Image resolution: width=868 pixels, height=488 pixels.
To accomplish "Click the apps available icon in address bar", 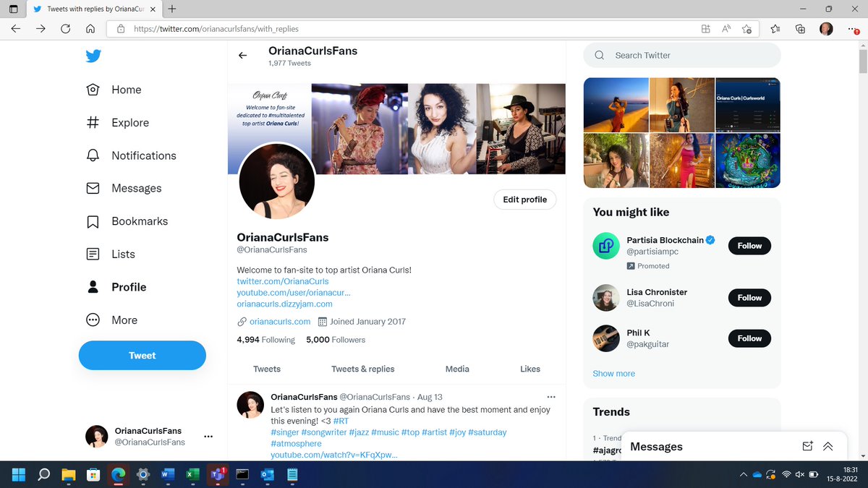I will click(705, 29).
